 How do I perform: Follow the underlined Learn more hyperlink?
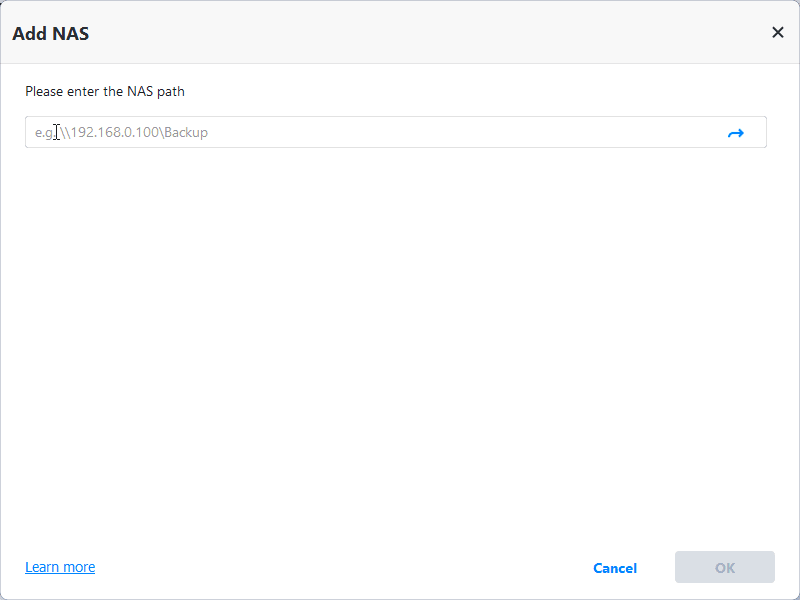tap(60, 567)
